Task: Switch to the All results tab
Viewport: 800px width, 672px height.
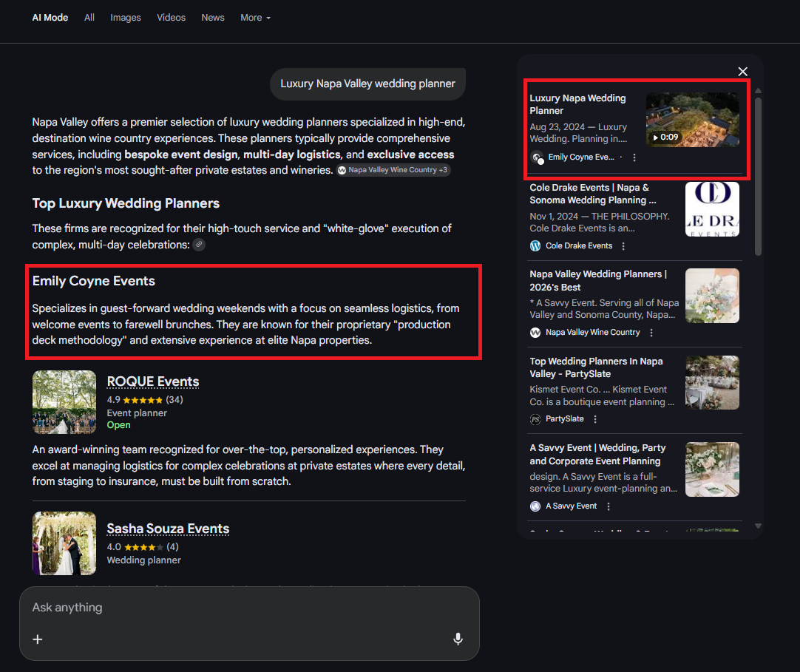Action: 89,17
